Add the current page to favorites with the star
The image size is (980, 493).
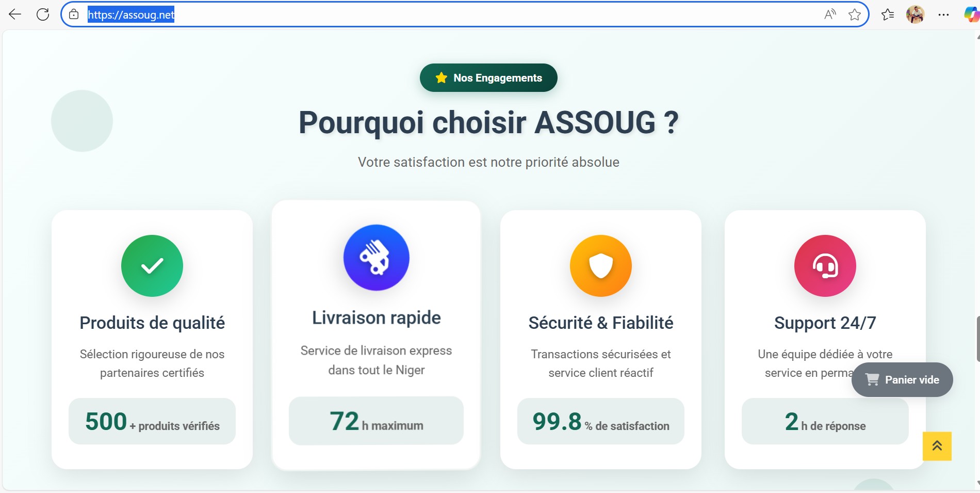point(856,14)
